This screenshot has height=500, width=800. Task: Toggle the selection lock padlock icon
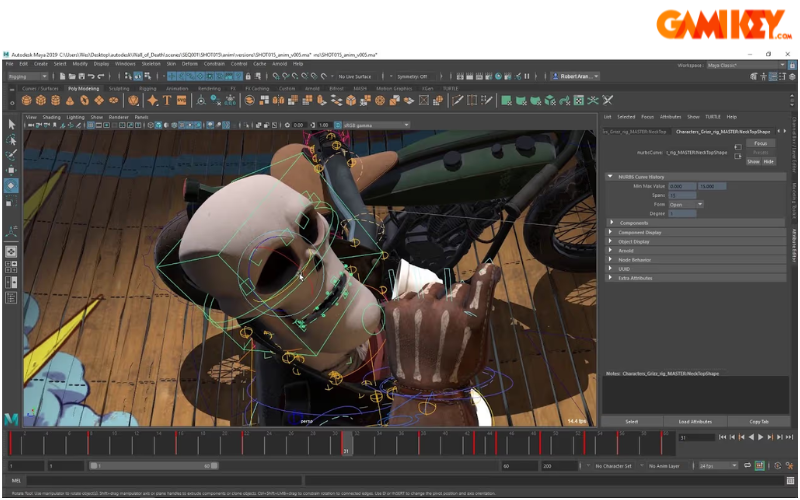click(x=248, y=77)
